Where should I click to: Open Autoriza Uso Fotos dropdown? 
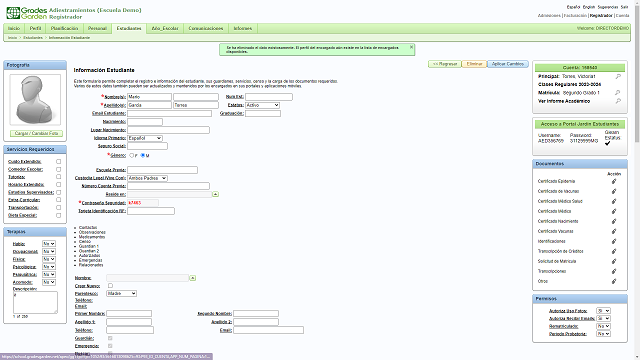click(x=603, y=311)
